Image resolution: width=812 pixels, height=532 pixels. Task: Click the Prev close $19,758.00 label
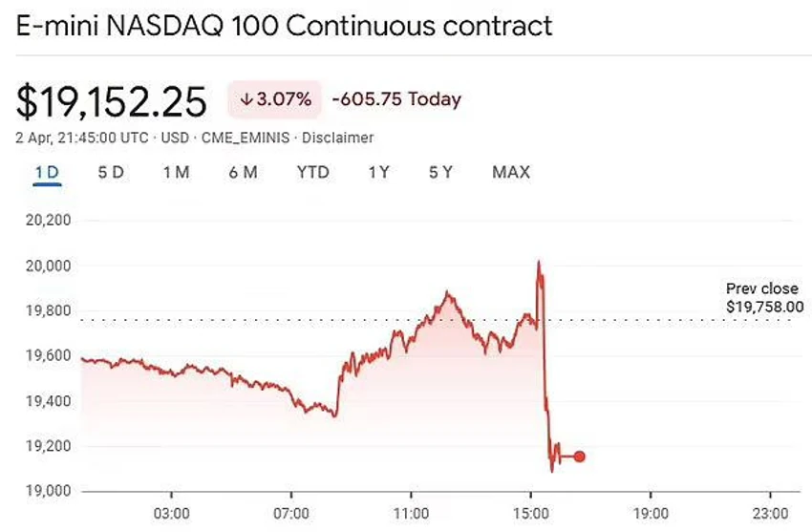click(764, 298)
